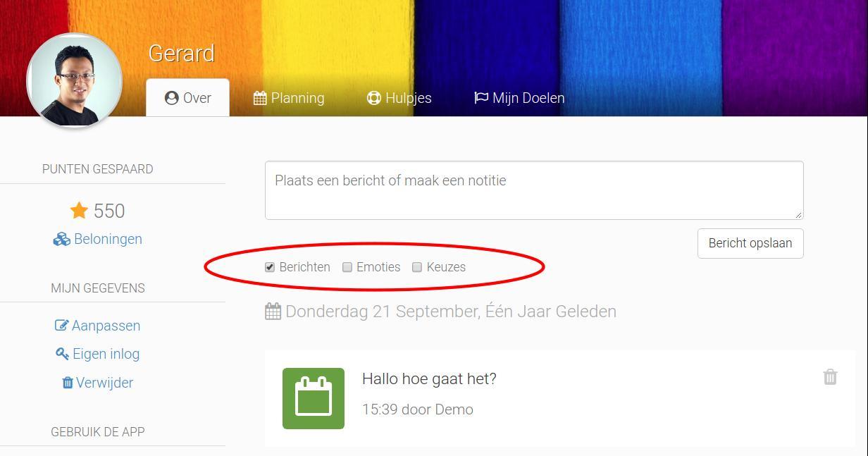Click the GEBRUIK DE APP heading
The image size is (868, 456).
[x=98, y=432]
